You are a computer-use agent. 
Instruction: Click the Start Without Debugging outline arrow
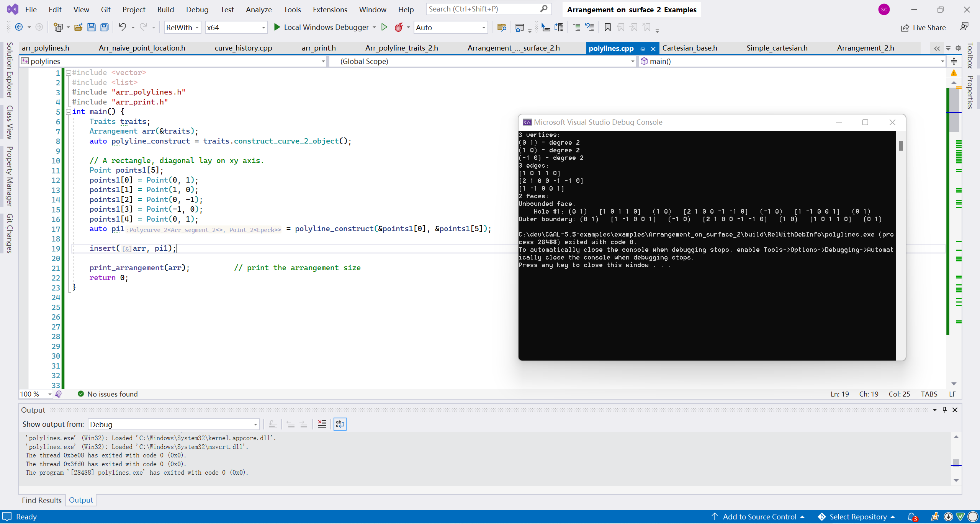(384, 27)
